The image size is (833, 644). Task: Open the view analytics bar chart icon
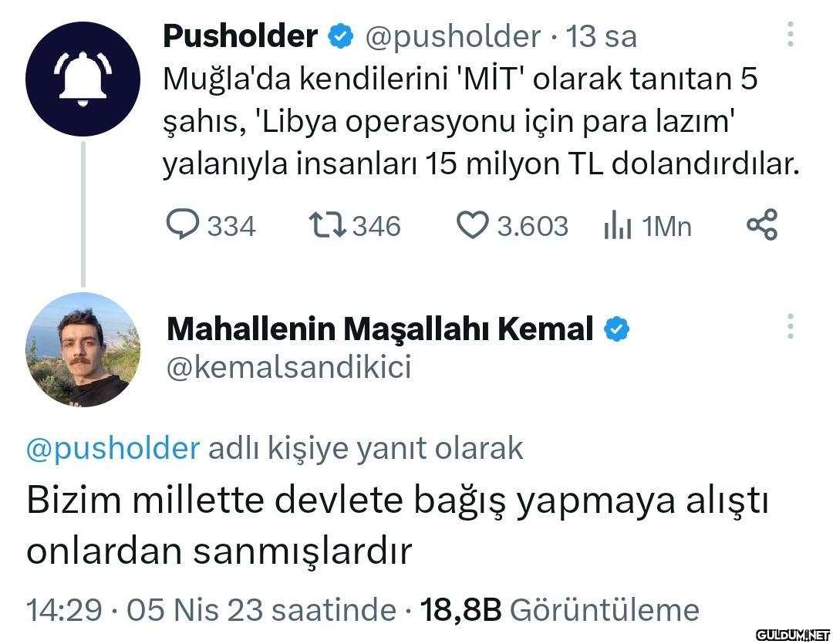(618, 226)
